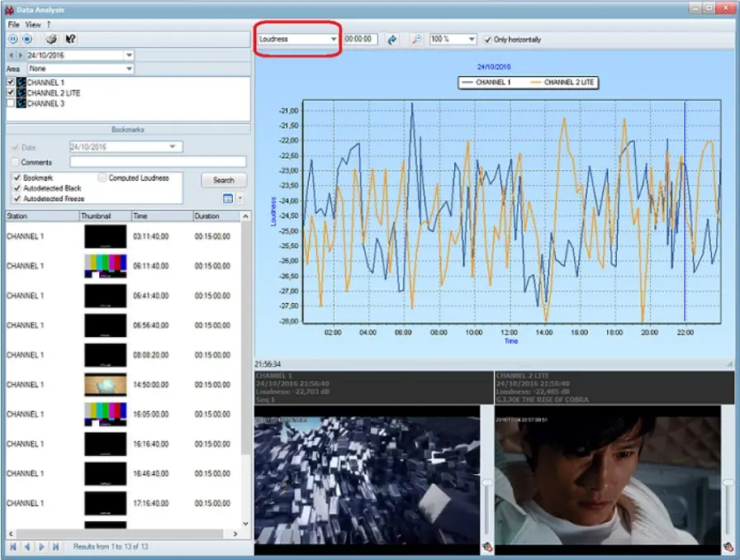Go to the first page of results
The width and height of the screenshot is (740, 560).
pyautogui.click(x=12, y=547)
